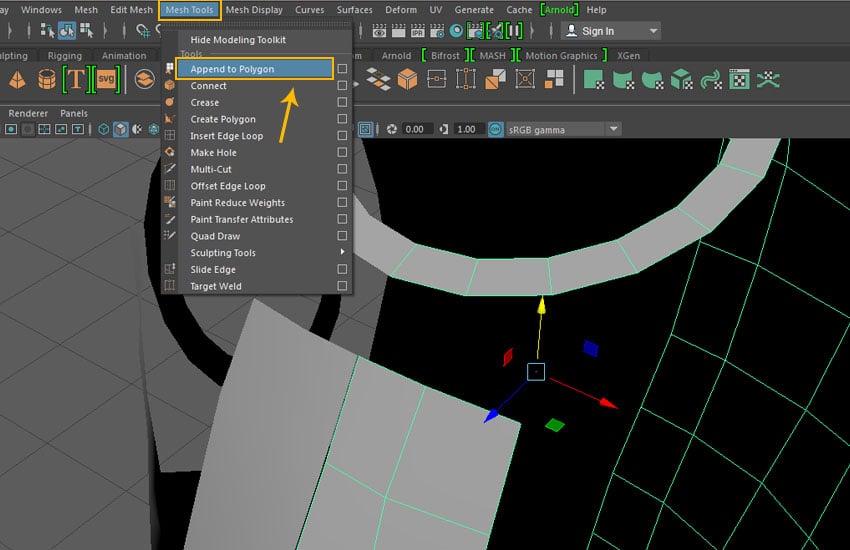Open the Renderer viewport menu
This screenshot has width=850, height=550.
click(x=28, y=113)
